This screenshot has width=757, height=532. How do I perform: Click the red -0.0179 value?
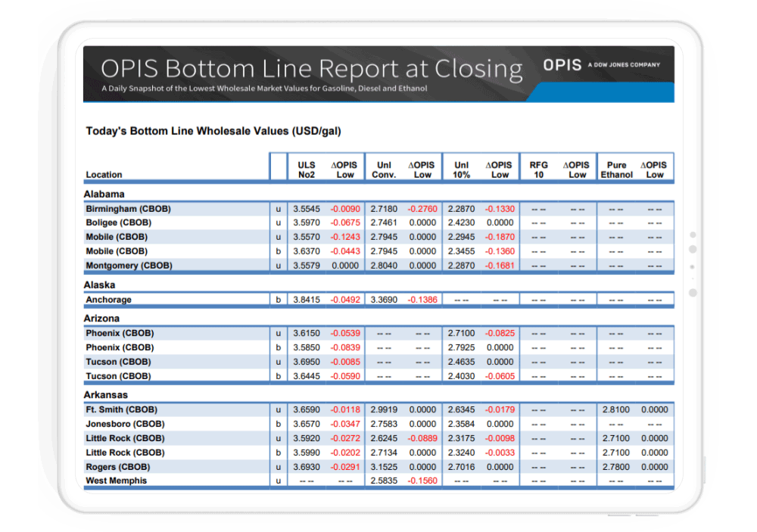[x=500, y=410]
